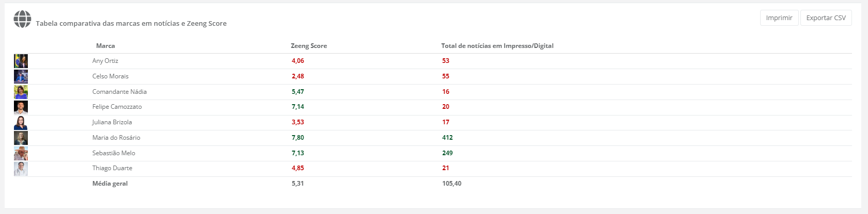Click the Imprimir button
The height and width of the screenshot is (214, 868).
[x=779, y=18]
